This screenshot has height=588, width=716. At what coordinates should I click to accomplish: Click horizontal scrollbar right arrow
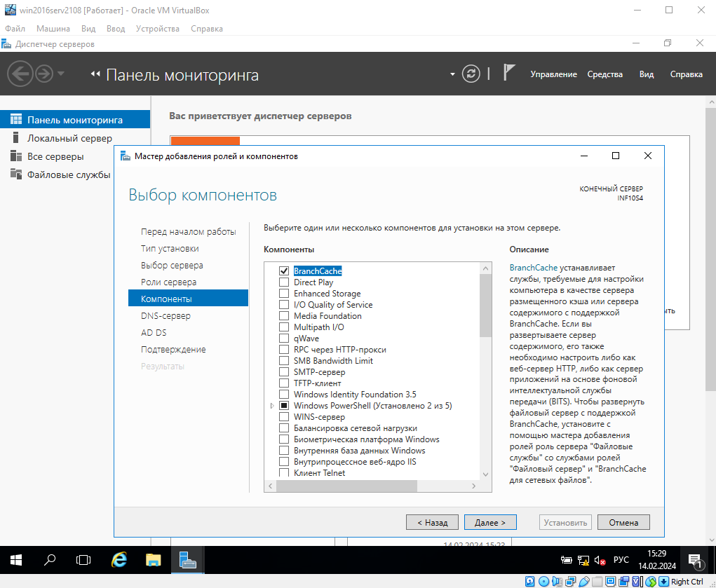[x=474, y=486]
